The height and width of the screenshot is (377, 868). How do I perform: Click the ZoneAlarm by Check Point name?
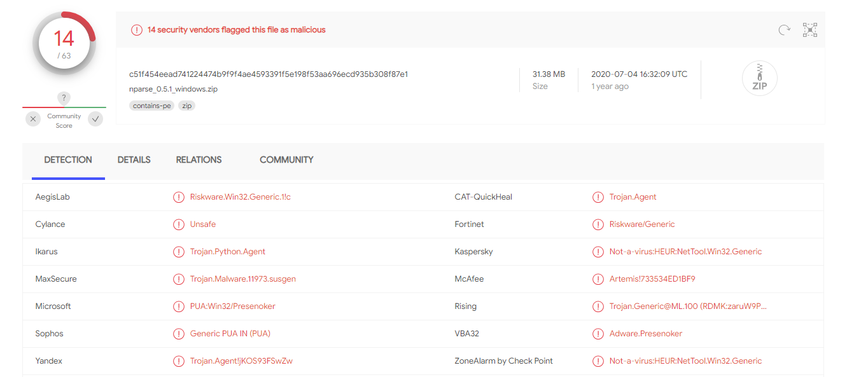[x=504, y=361]
